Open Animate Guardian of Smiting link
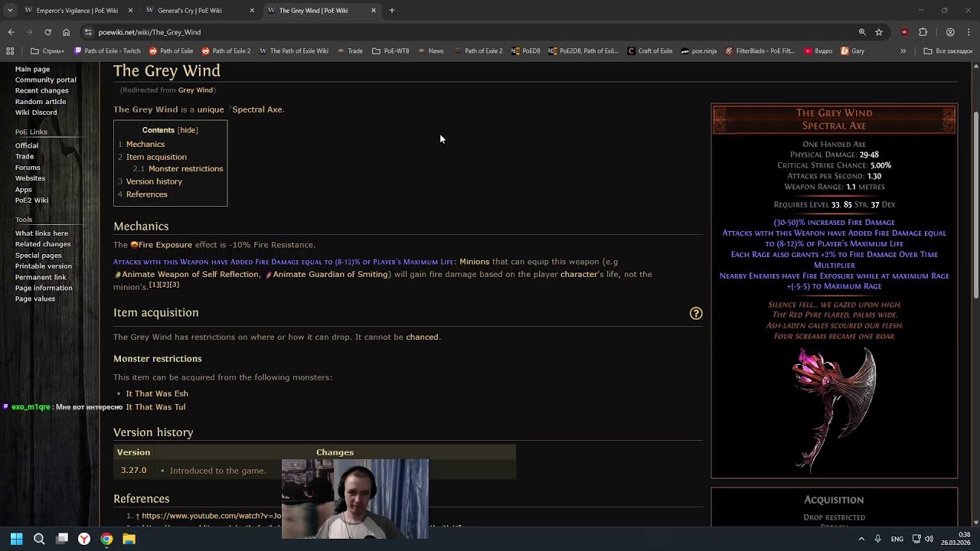 (x=330, y=274)
